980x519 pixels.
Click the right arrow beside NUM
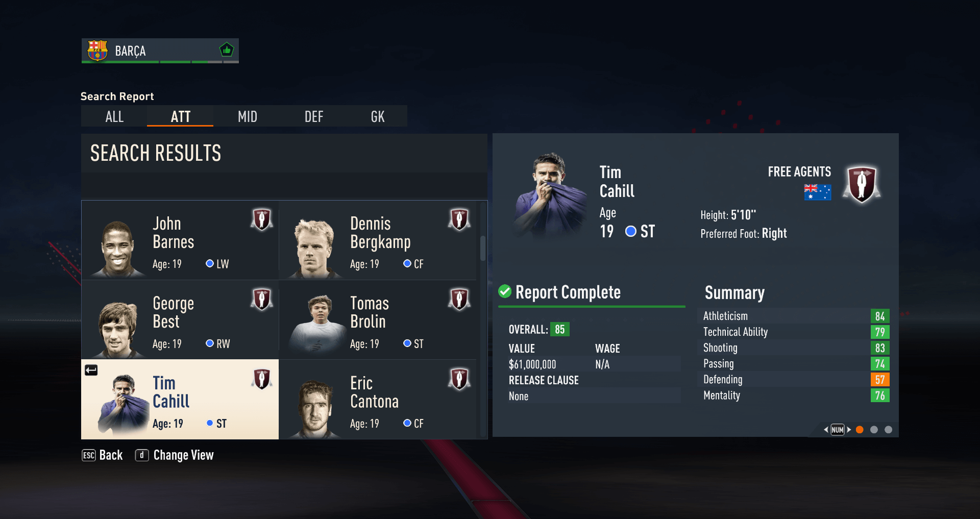849,430
